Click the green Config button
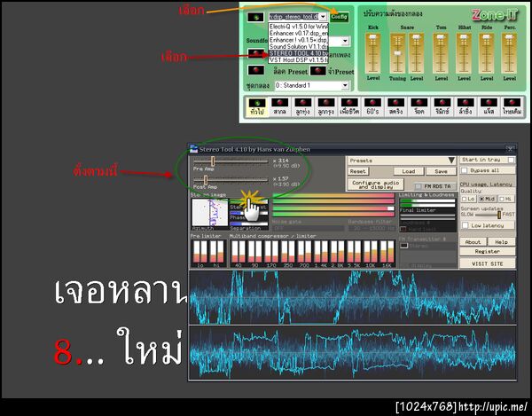This screenshot has height=416, width=532. [x=339, y=16]
